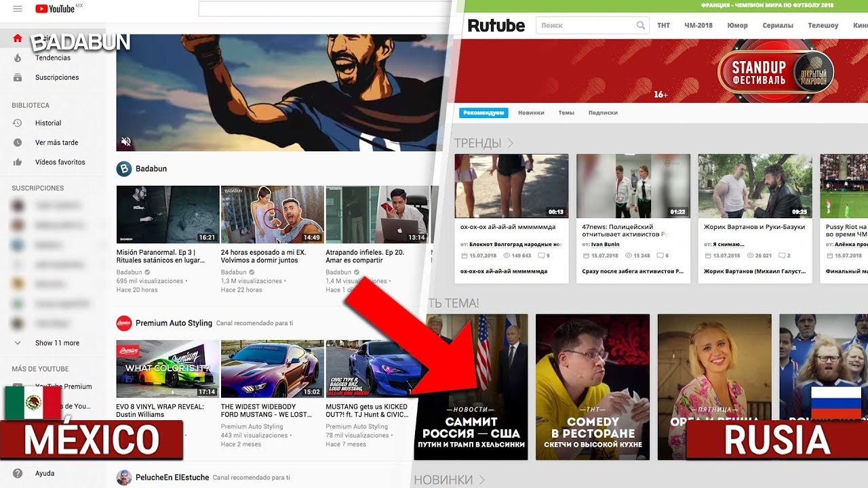Open 47news Полицейский video thumbnail
Screen dimensions: 868x488
(x=633, y=186)
